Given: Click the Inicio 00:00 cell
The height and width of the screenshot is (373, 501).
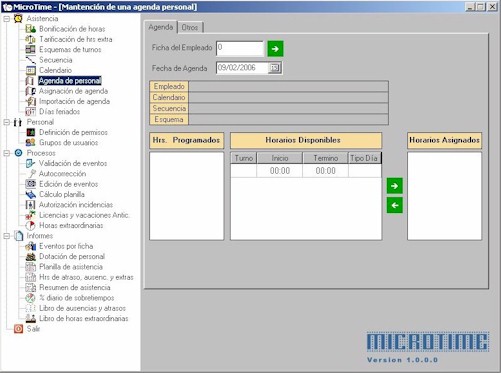Looking at the screenshot, I should (x=280, y=171).
